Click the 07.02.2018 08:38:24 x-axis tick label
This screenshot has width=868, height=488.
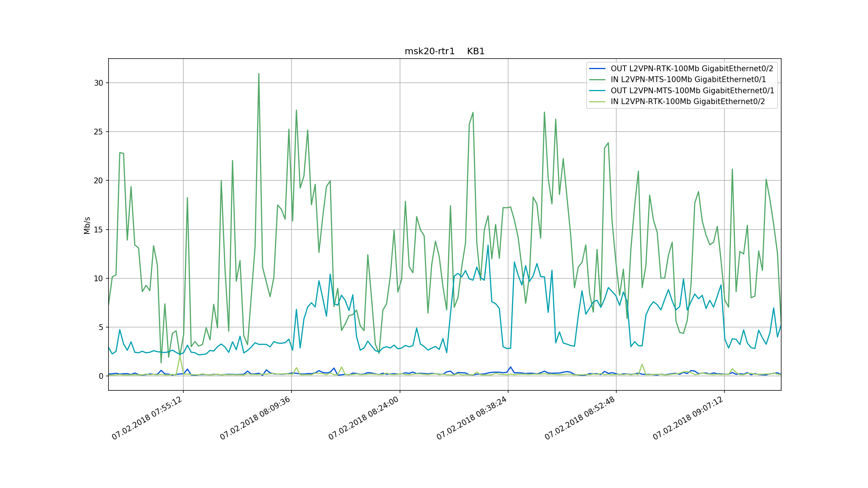coord(471,418)
